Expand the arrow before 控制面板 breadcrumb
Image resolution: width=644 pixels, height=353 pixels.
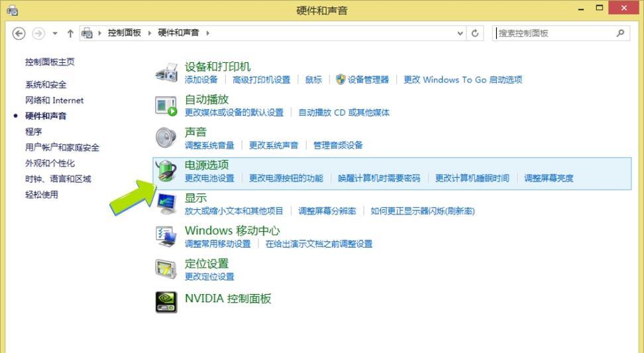[x=99, y=33]
